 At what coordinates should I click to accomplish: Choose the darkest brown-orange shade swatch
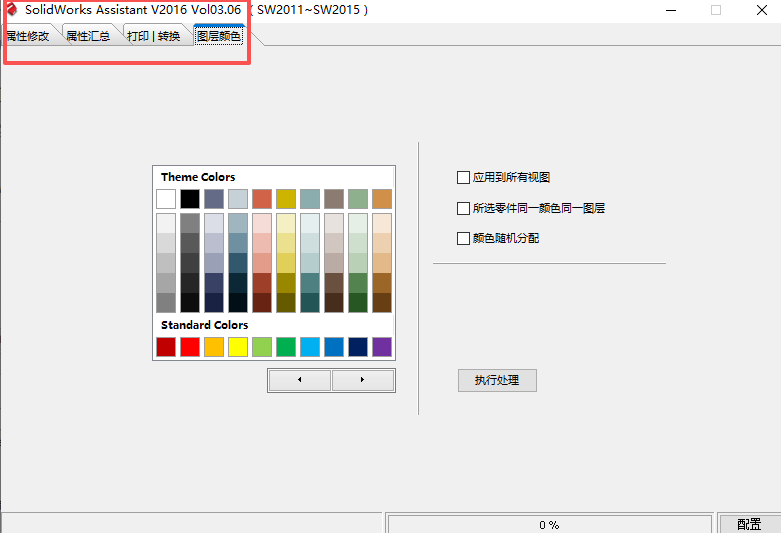point(382,302)
